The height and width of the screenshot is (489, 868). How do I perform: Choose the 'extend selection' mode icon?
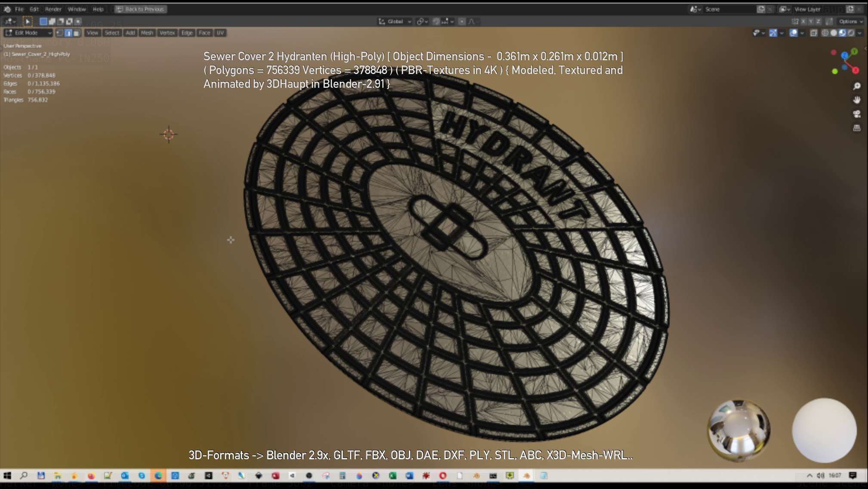point(52,21)
